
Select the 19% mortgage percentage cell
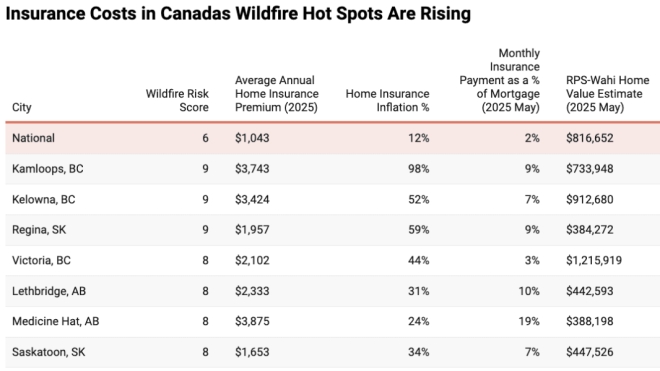pyautogui.click(x=529, y=321)
